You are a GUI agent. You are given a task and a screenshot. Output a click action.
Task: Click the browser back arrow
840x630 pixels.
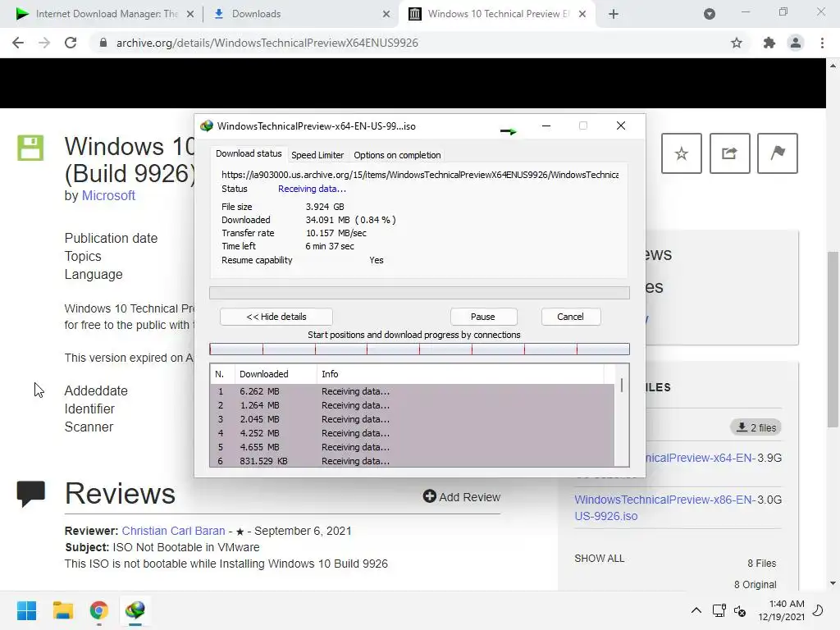(x=18, y=43)
